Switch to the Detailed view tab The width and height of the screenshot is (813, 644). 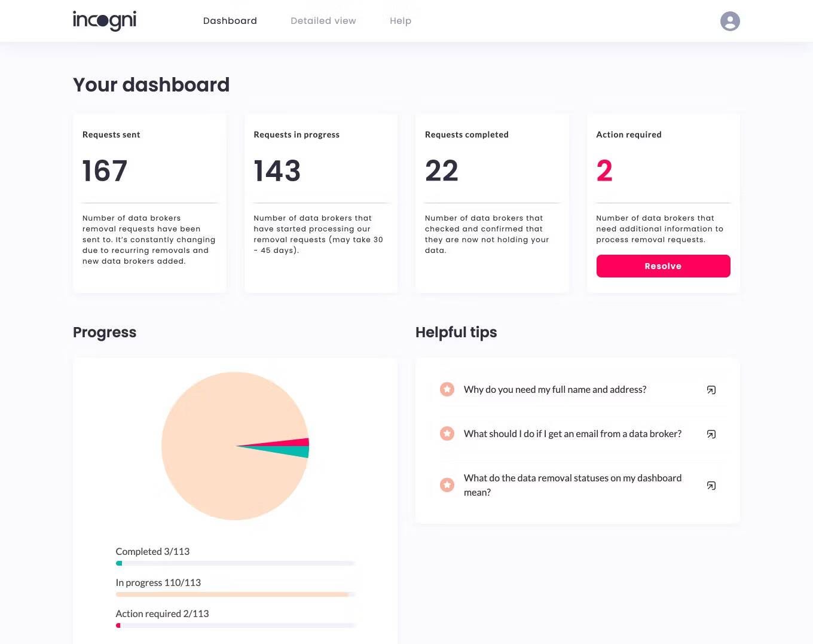[323, 21]
